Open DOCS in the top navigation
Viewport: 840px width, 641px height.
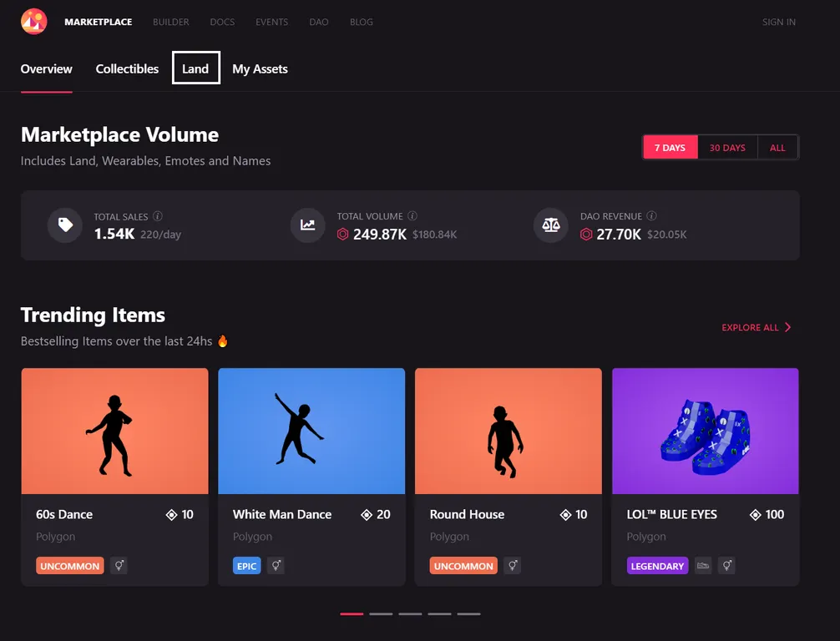click(222, 22)
